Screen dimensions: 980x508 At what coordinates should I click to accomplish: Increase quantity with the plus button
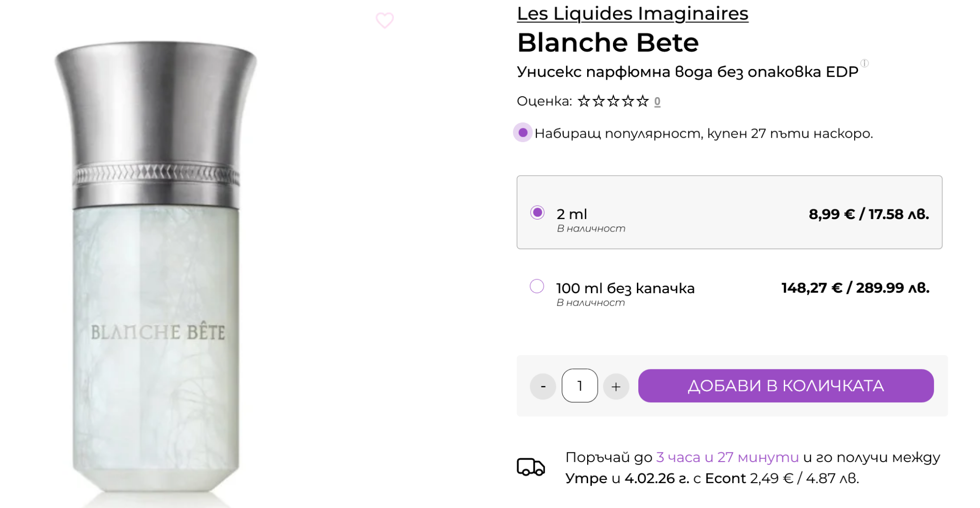coord(616,386)
